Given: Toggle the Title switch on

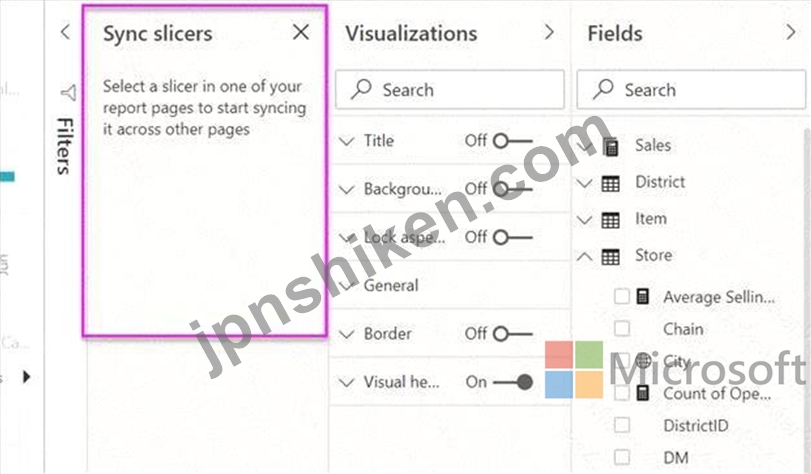Looking at the screenshot, I should coord(513,141).
